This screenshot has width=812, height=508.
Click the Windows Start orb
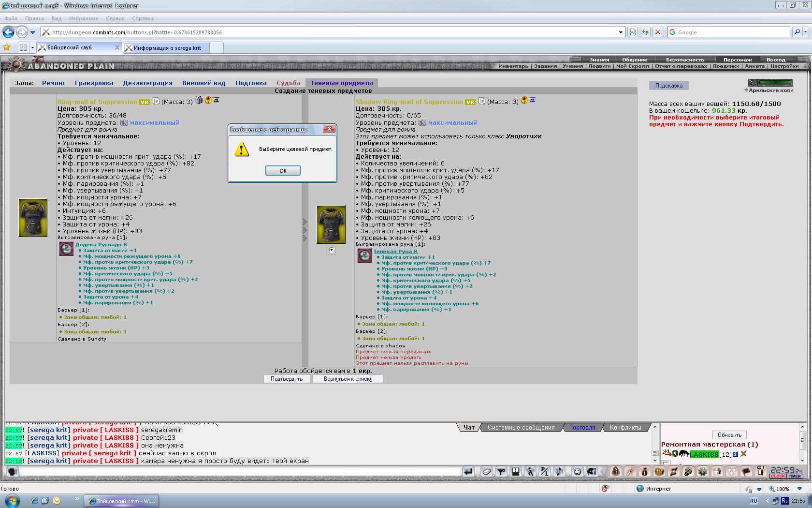point(13,500)
